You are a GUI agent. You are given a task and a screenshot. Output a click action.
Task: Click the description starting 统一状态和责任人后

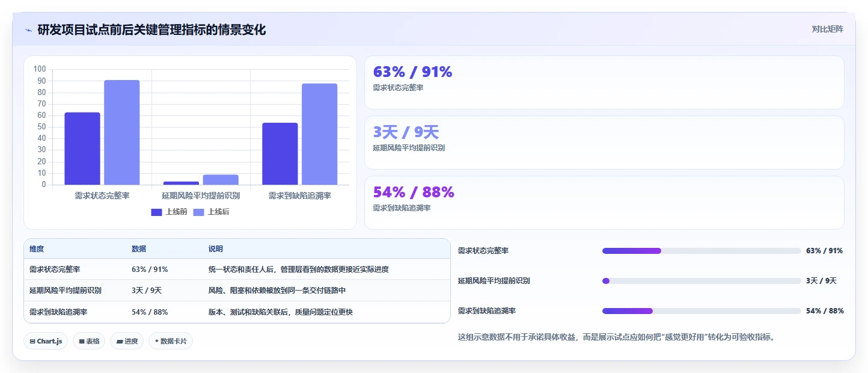[299, 270]
